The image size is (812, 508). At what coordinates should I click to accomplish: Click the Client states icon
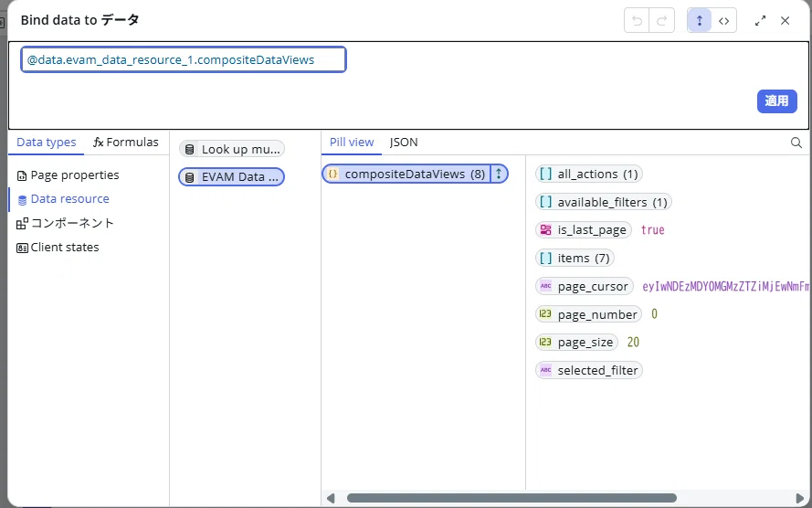click(22, 248)
